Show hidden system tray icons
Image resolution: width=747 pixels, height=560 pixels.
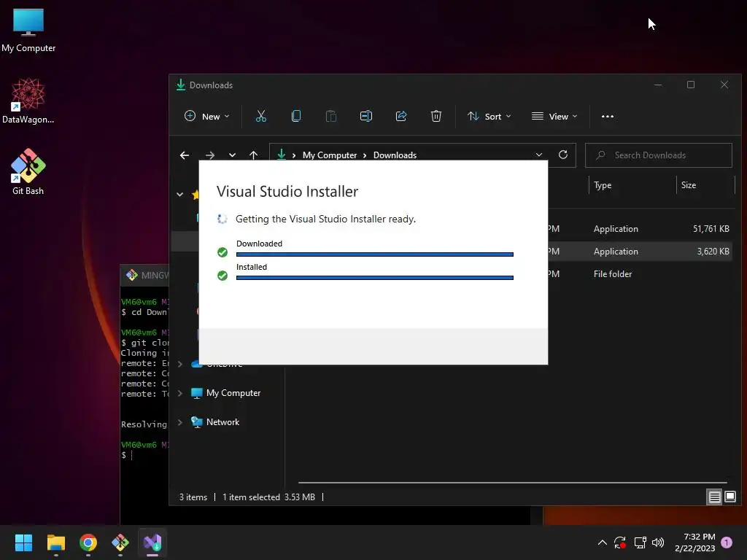pos(602,542)
